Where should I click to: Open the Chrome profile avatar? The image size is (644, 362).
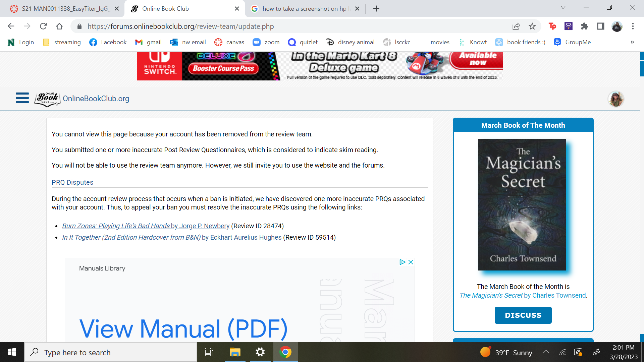coord(617,26)
